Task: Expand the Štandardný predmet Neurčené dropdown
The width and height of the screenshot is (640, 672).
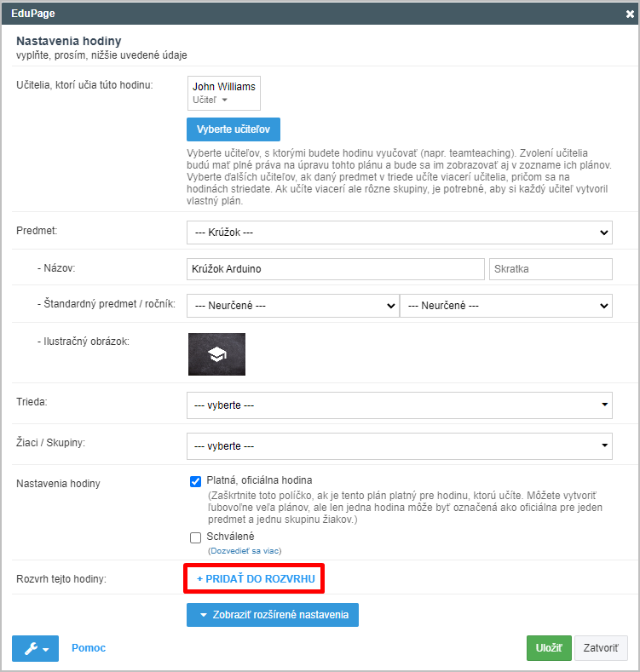Action: [x=293, y=306]
